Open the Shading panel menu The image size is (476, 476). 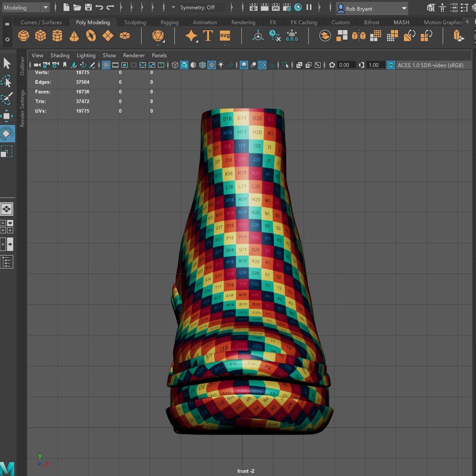pos(60,55)
